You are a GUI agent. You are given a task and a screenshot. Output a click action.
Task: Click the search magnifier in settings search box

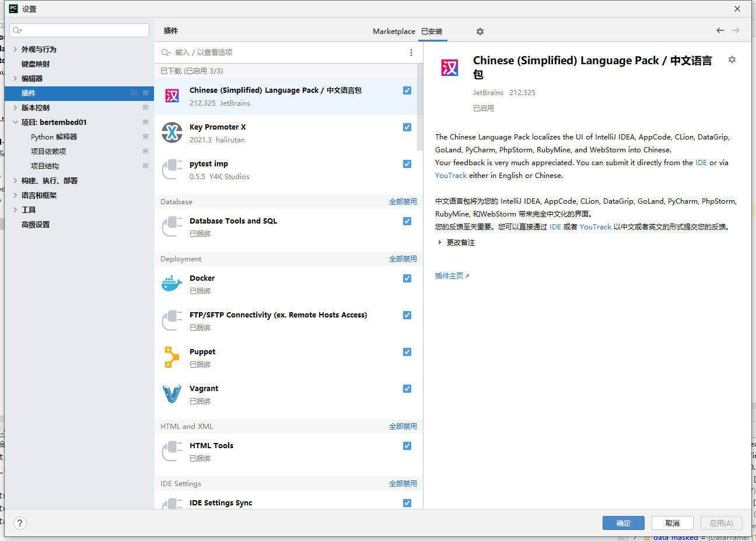[x=17, y=30]
